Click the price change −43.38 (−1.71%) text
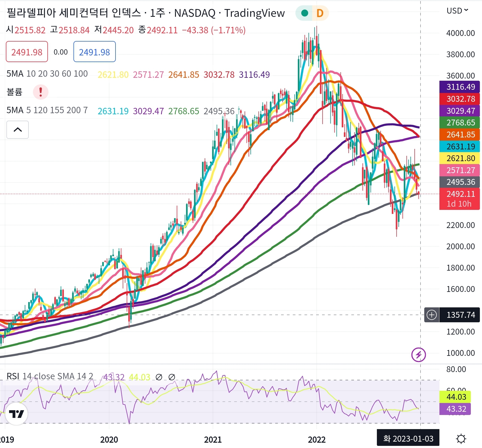 pyautogui.click(x=214, y=30)
